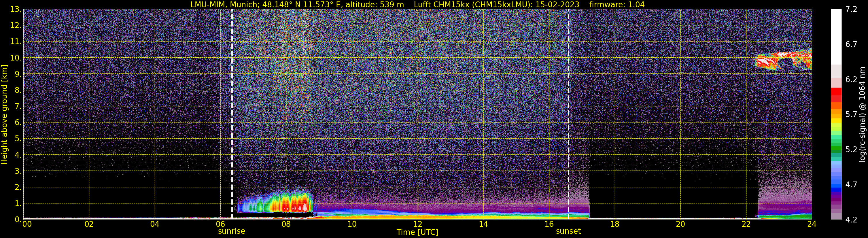Click the time axis tick label 10
Viewport: 868px width, 238px height.
[352, 224]
